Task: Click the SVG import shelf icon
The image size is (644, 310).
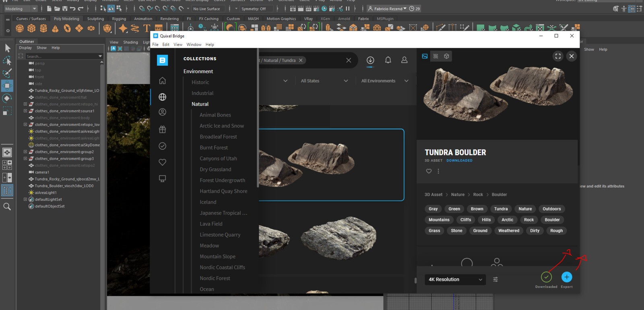Action: (159, 28)
